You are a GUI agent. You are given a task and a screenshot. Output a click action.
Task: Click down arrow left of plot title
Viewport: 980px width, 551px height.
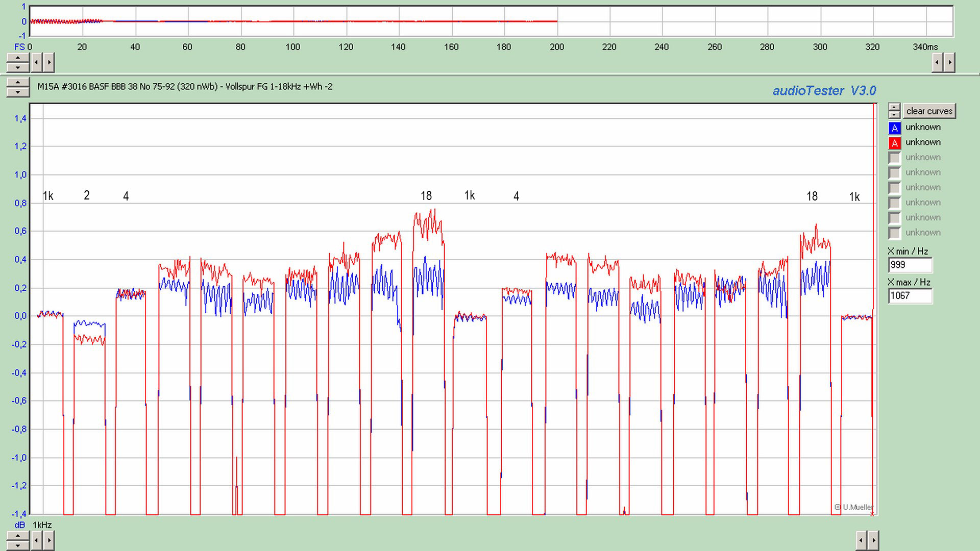pos(18,92)
